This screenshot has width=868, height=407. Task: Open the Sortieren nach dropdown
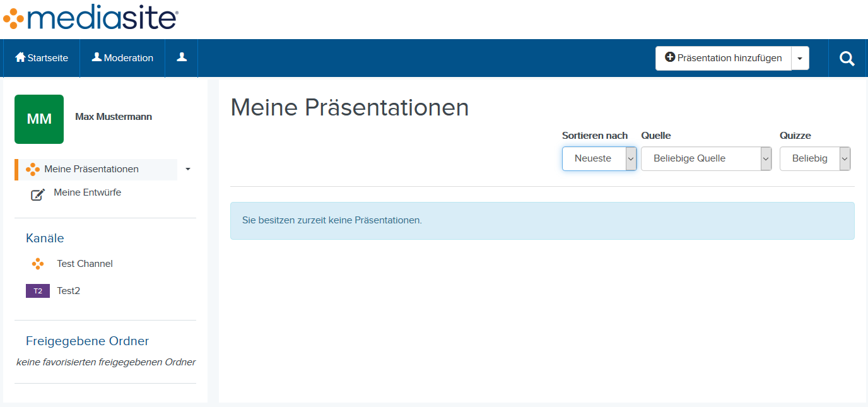pyautogui.click(x=599, y=158)
